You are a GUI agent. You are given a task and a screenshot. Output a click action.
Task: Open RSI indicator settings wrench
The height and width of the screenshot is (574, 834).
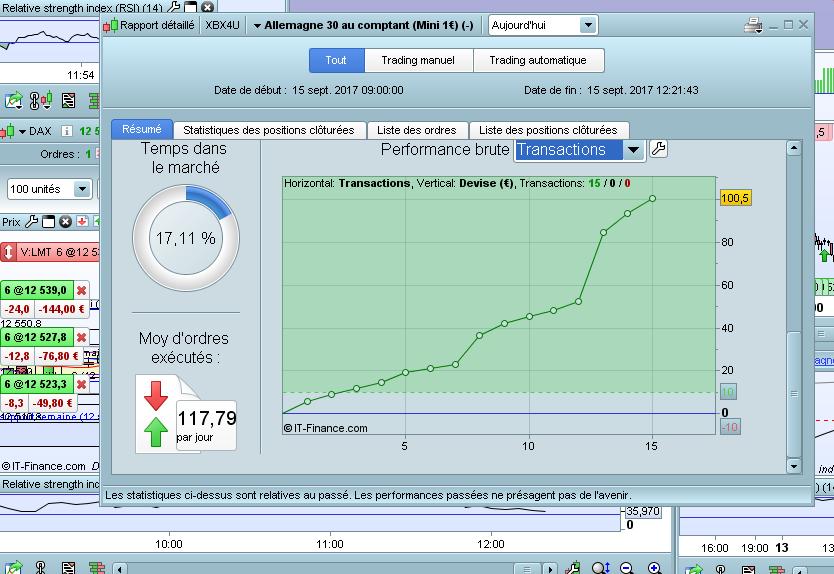174,7
